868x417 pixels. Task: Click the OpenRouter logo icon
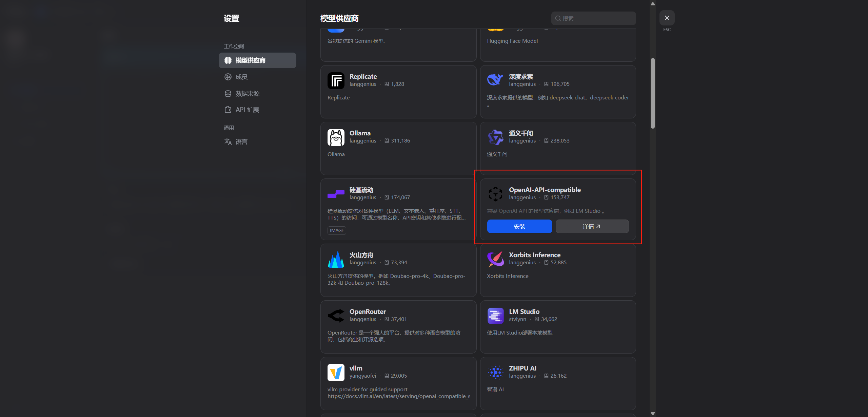[336, 316]
